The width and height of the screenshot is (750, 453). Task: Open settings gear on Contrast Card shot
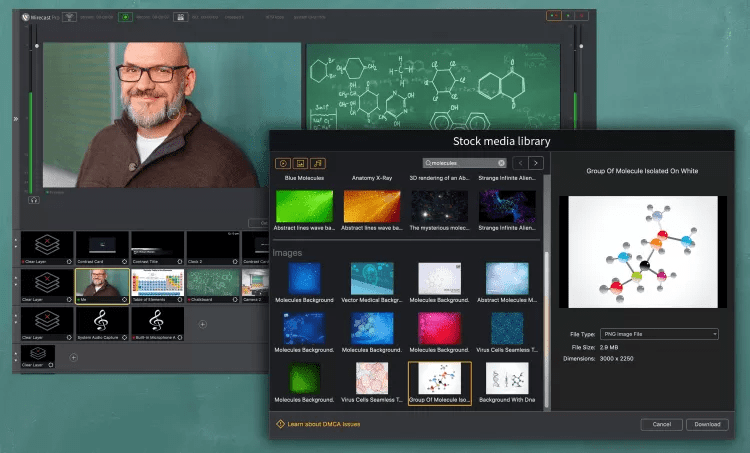(x=122, y=262)
